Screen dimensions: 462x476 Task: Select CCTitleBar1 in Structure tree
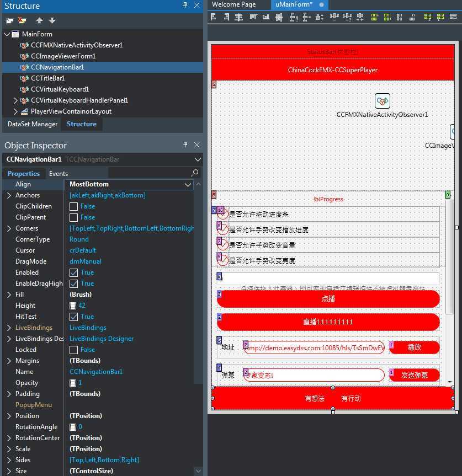pos(47,78)
